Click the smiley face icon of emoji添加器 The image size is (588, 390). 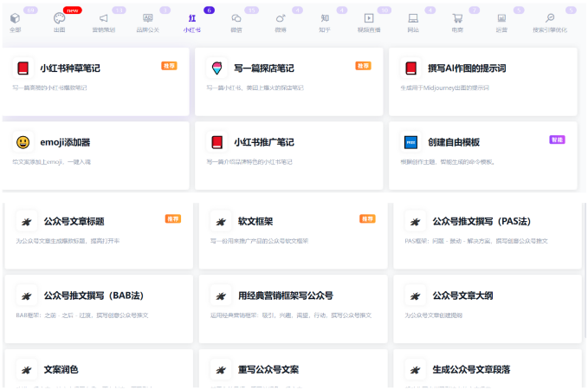23,142
